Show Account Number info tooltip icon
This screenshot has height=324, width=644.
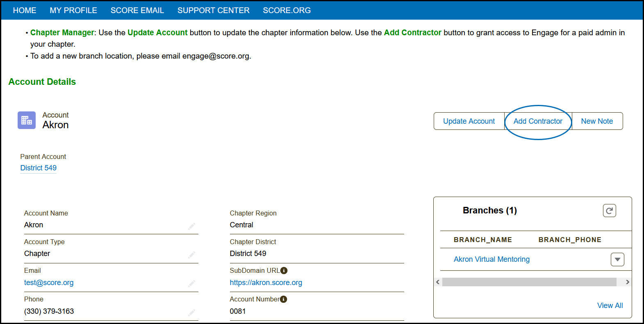coord(284,299)
